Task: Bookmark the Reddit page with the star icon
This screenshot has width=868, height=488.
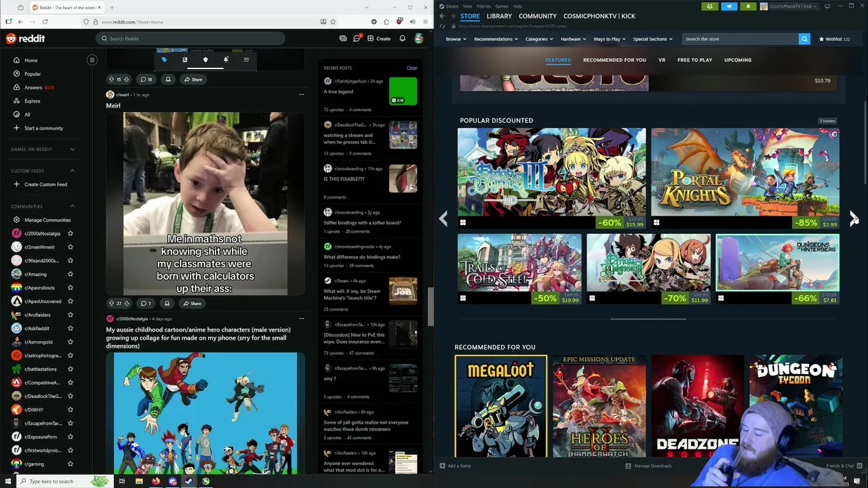Action: pyautogui.click(x=333, y=22)
